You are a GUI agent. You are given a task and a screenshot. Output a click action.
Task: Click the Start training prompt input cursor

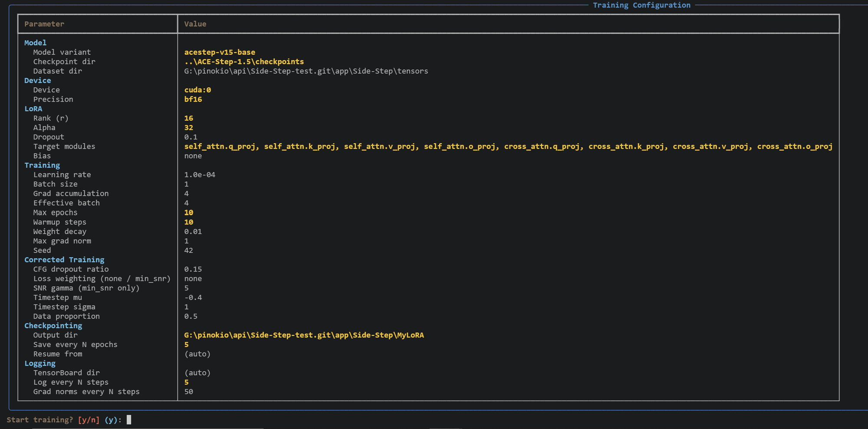pos(129,419)
